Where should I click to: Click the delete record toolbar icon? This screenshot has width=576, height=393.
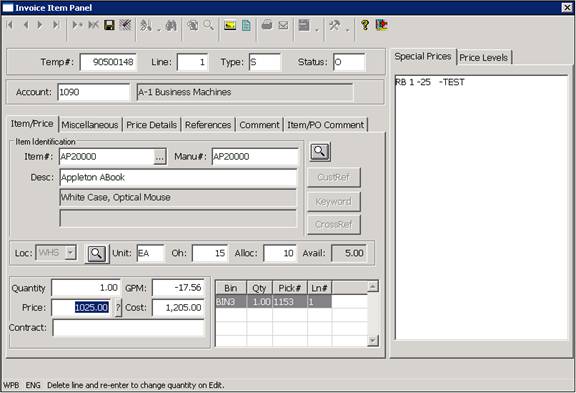[93, 25]
